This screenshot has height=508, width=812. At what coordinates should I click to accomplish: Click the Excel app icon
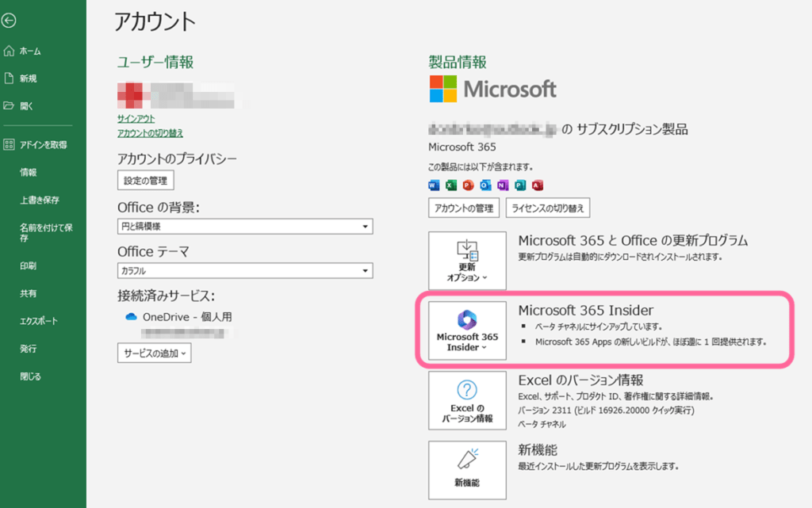pyautogui.click(x=451, y=185)
